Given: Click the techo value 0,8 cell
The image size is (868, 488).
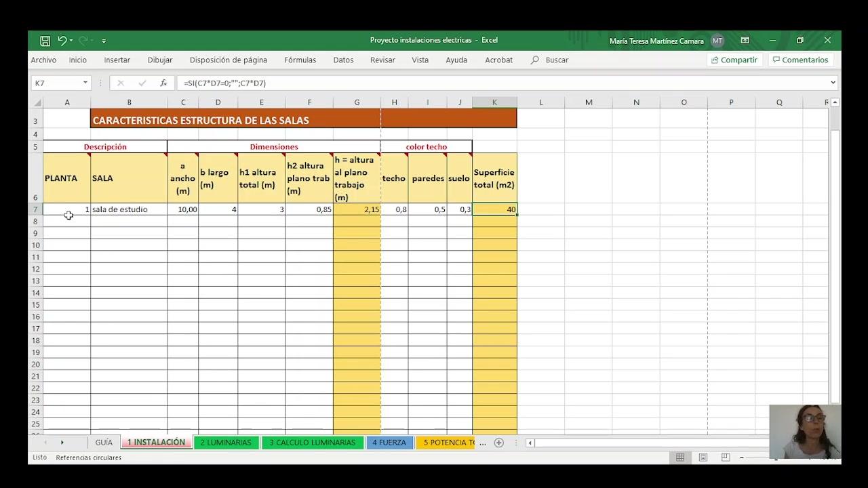Looking at the screenshot, I should point(394,209).
